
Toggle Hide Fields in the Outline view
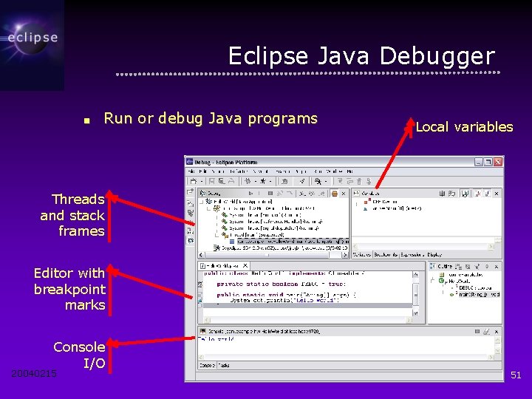[x=468, y=266]
